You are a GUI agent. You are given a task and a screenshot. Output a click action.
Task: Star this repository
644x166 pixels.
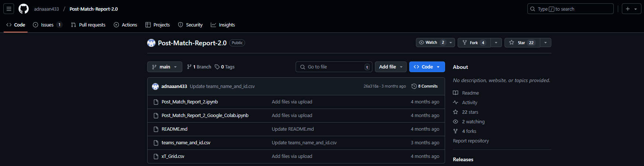[x=522, y=43]
